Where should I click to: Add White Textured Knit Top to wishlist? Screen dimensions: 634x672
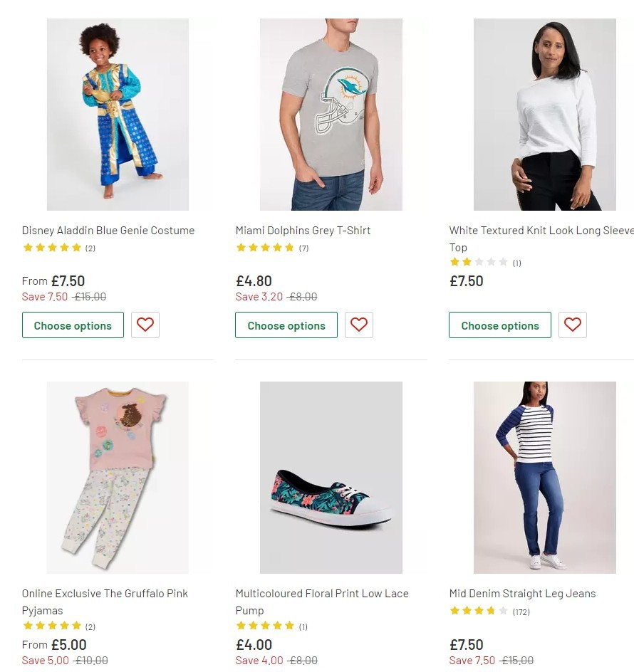573,325
